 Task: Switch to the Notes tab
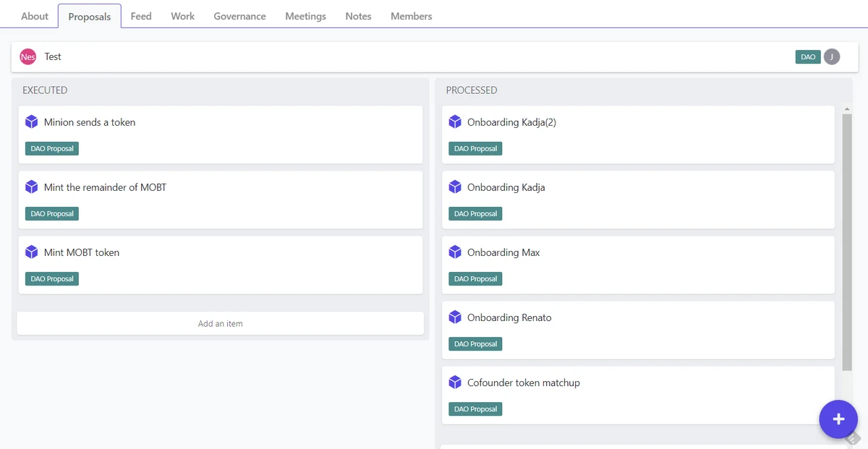358,15
